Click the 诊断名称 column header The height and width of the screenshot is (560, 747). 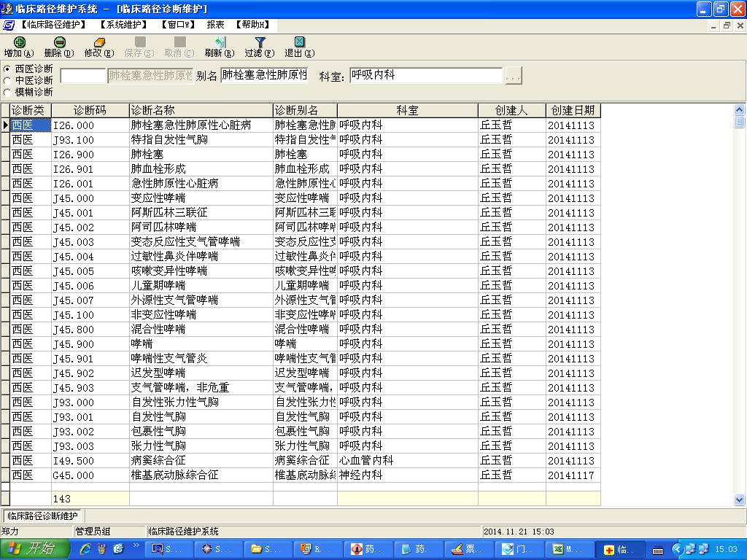tap(201, 110)
